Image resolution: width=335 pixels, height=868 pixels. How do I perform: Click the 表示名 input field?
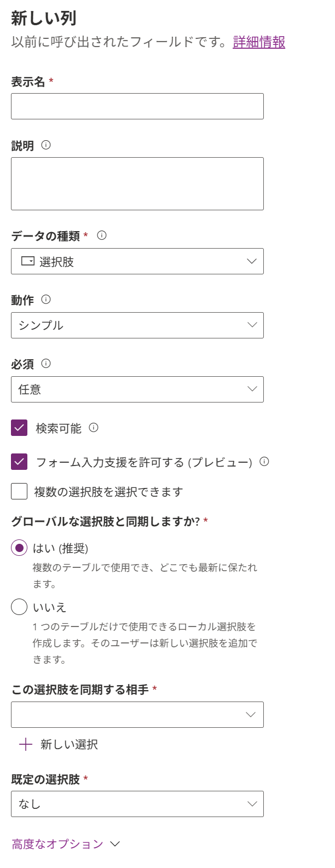pyautogui.click(x=137, y=106)
